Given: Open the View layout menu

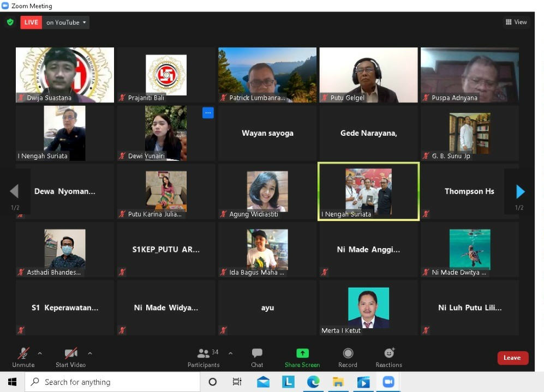Looking at the screenshot, I should point(516,22).
